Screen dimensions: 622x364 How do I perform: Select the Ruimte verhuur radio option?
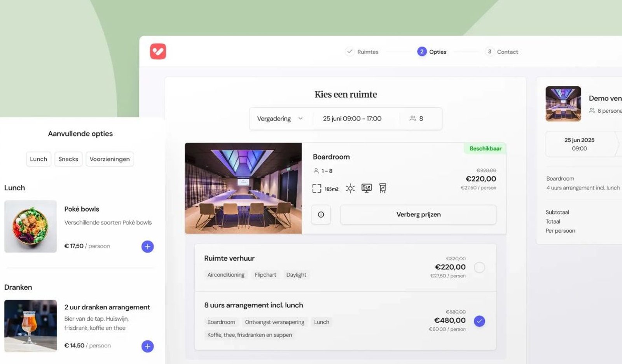(x=479, y=267)
